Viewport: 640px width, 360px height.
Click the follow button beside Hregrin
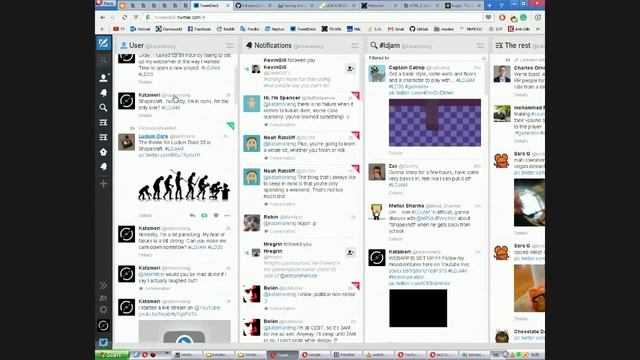[x=350, y=253]
